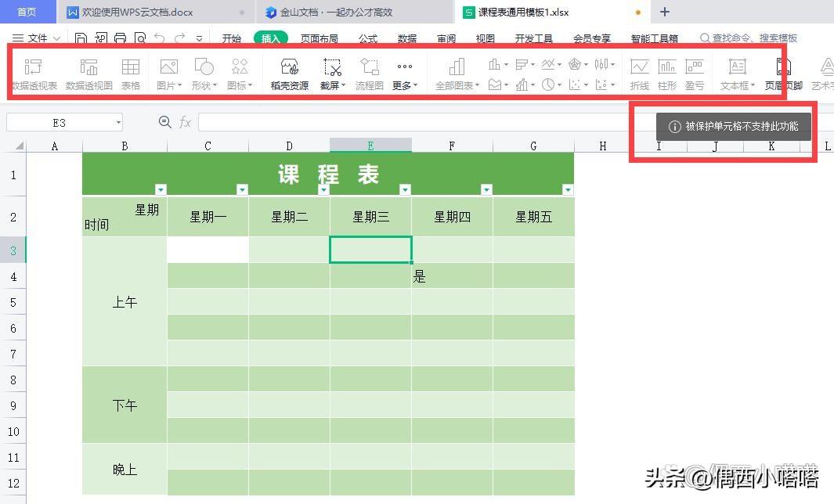This screenshot has height=504, width=834.
Task: Click the zoom magnifier next to fx
Action: point(165,122)
